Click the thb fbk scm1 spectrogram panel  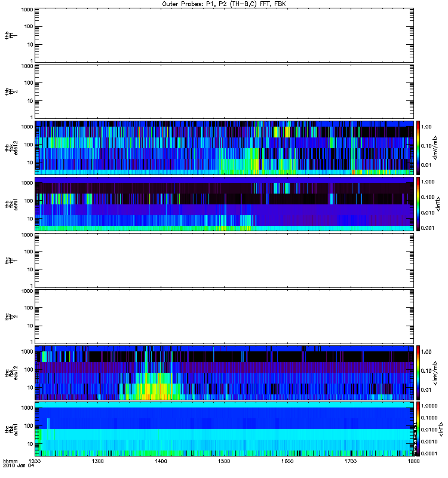pyautogui.click(x=224, y=204)
